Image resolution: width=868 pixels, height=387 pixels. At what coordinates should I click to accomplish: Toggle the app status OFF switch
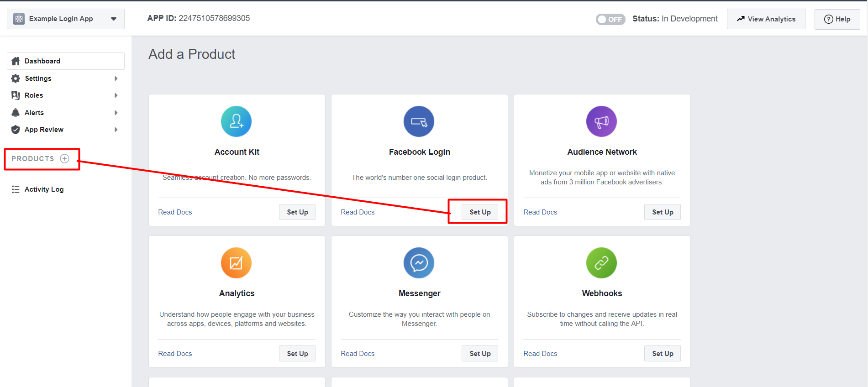610,19
